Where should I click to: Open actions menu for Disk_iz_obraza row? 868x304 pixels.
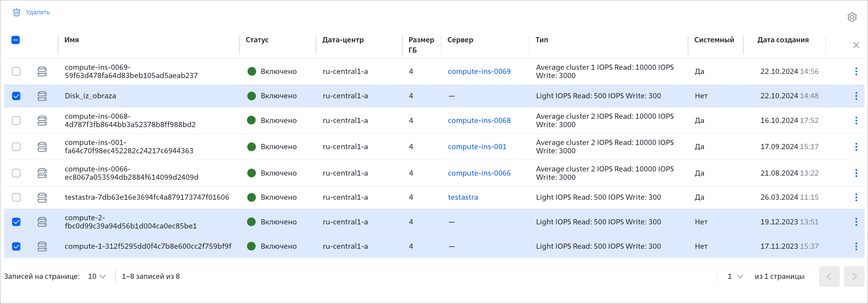pyautogui.click(x=856, y=96)
